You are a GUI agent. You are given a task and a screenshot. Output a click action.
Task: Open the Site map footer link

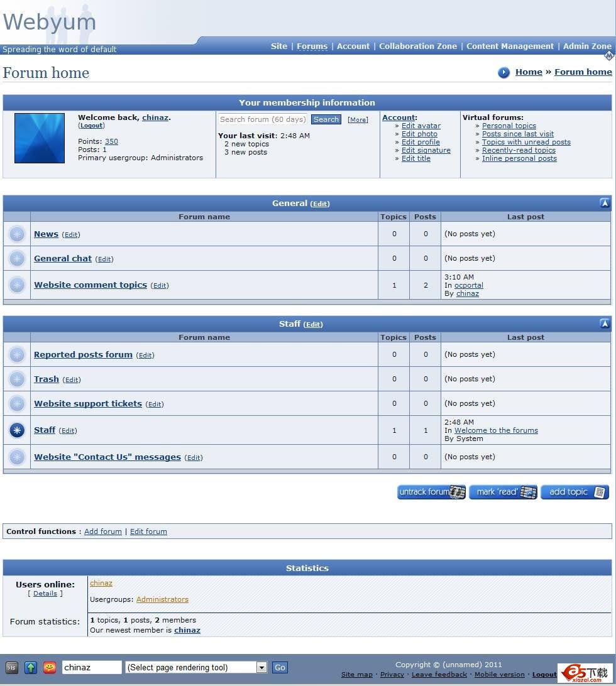(357, 675)
